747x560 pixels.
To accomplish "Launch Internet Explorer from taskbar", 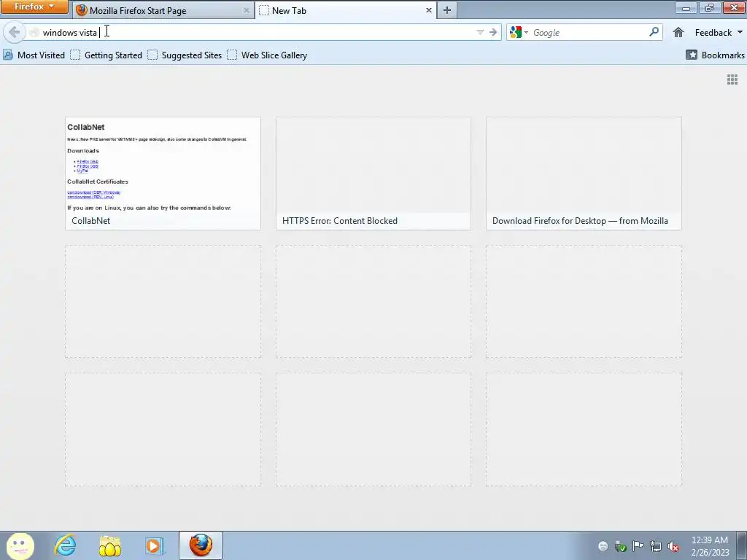I will click(x=65, y=545).
